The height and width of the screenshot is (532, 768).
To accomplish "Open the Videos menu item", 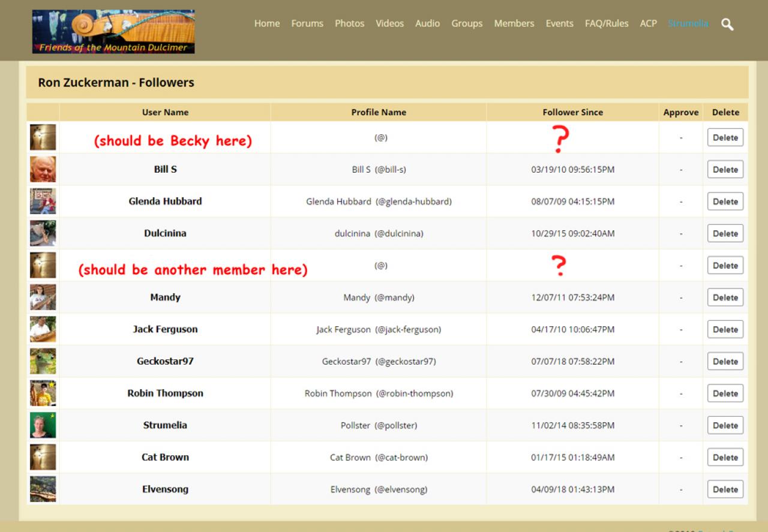I will tap(390, 23).
